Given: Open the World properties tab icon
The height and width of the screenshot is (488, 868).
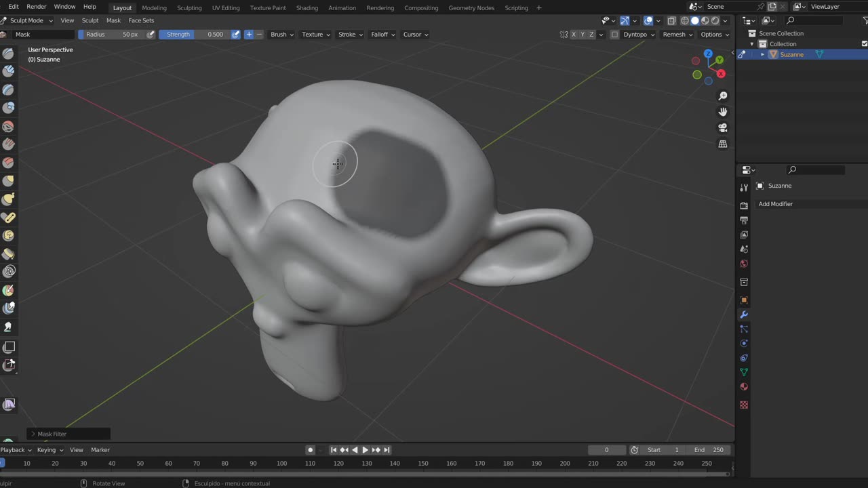Looking at the screenshot, I should click(744, 264).
